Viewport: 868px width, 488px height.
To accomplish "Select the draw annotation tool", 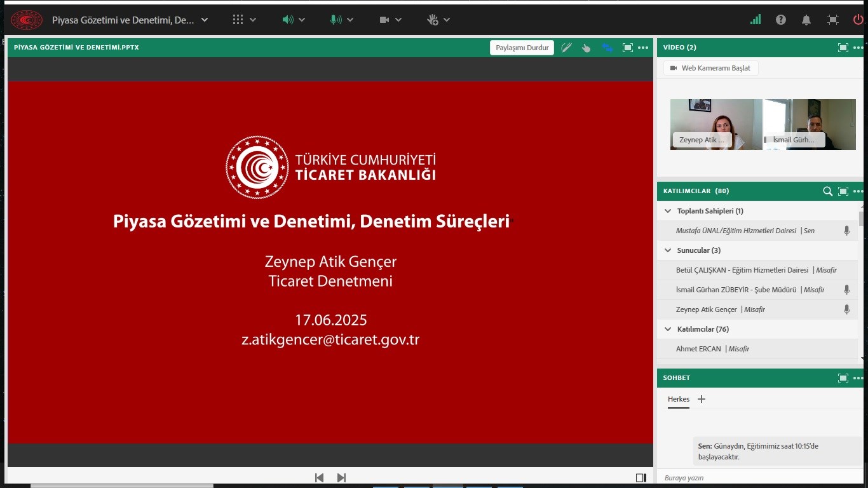I will point(566,48).
